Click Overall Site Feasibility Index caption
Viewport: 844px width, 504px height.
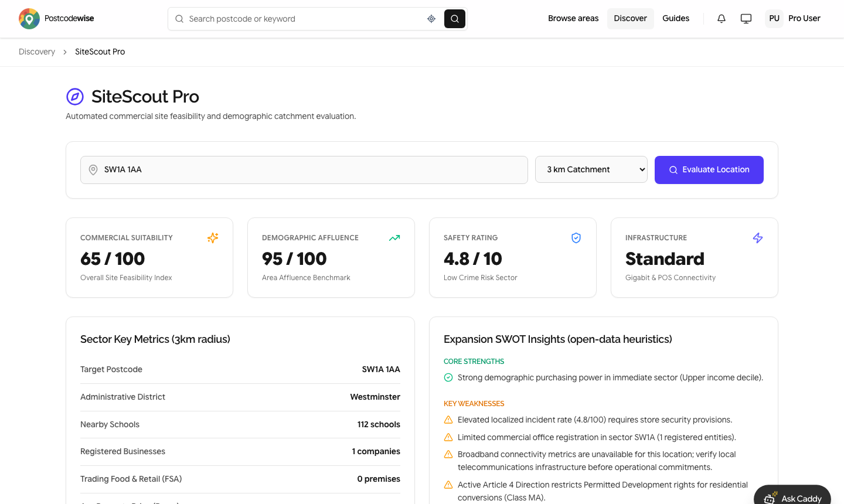[x=126, y=278]
